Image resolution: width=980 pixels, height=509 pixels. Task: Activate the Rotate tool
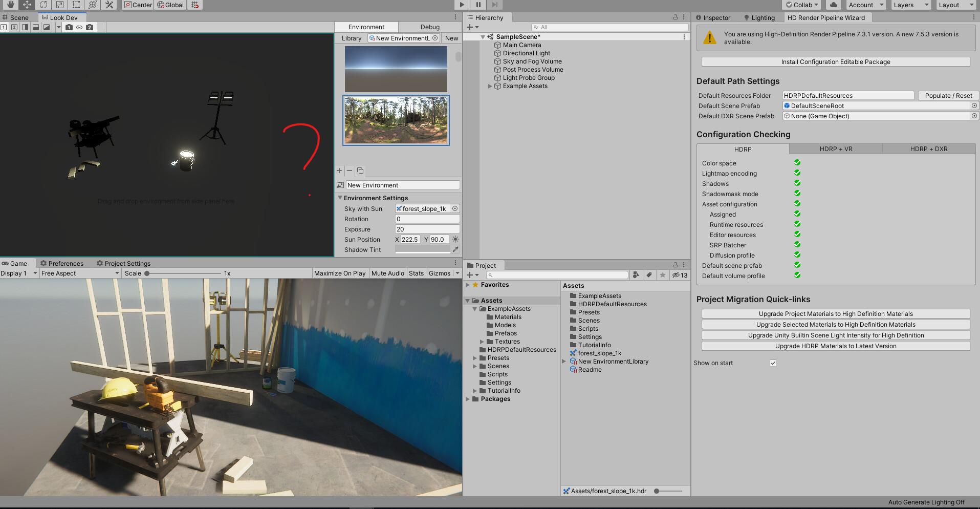click(43, 5)
